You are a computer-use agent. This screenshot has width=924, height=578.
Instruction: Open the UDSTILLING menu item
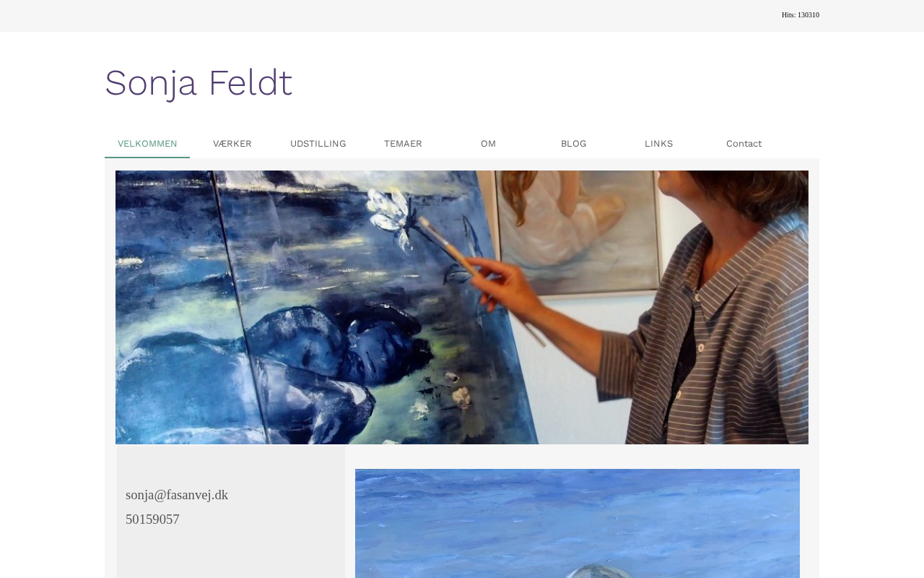[x=318, y=144]
